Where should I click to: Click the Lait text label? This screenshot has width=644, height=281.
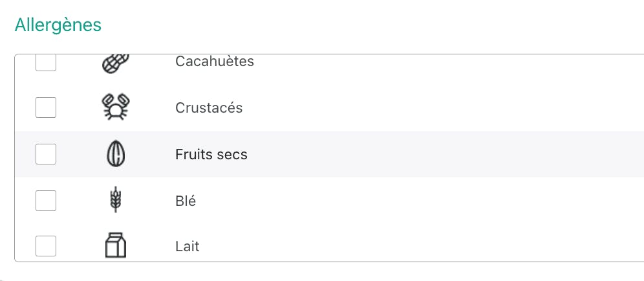pyautogui.click(x=187, y=247)
